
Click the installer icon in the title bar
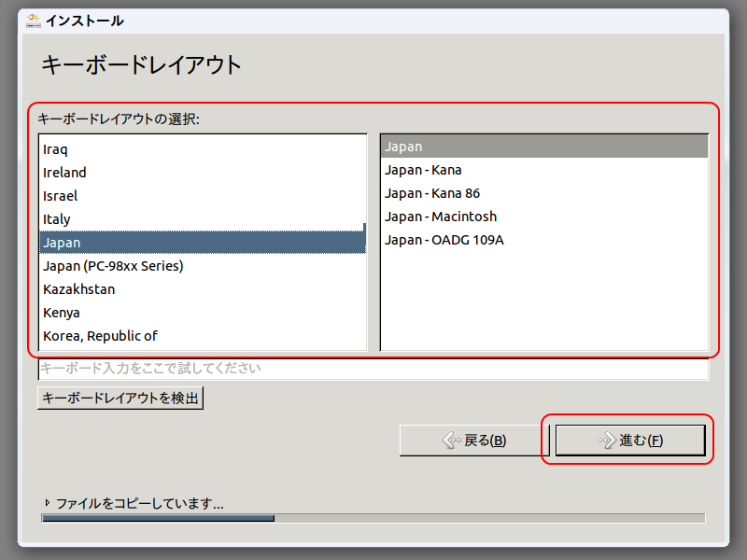click(x=34, y=21)
